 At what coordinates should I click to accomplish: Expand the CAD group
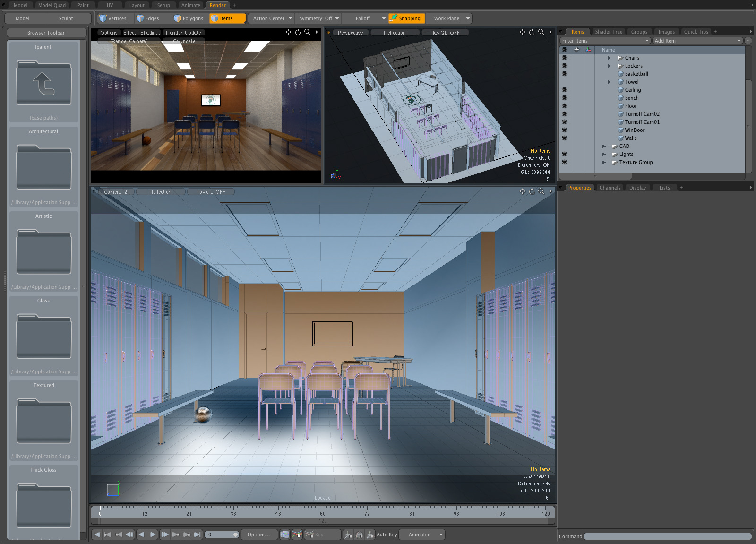604,146
